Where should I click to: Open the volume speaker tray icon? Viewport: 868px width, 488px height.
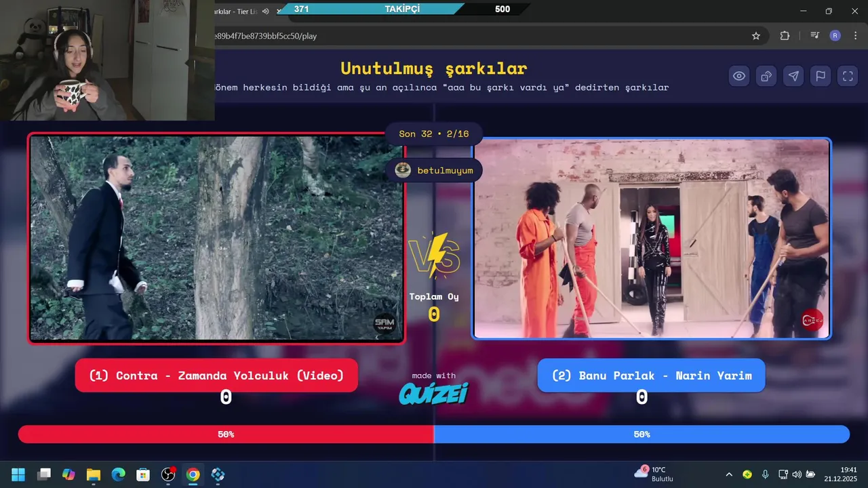pyautogui.click(x=797, y=474)
